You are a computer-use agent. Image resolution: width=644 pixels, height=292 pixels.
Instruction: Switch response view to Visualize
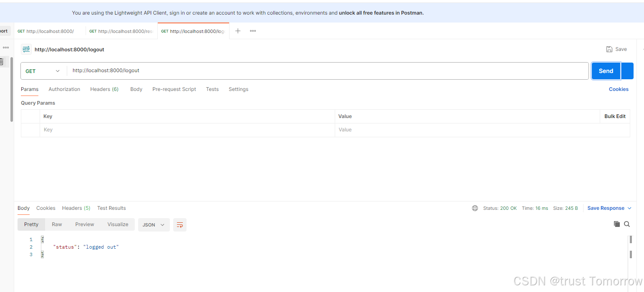118,224
